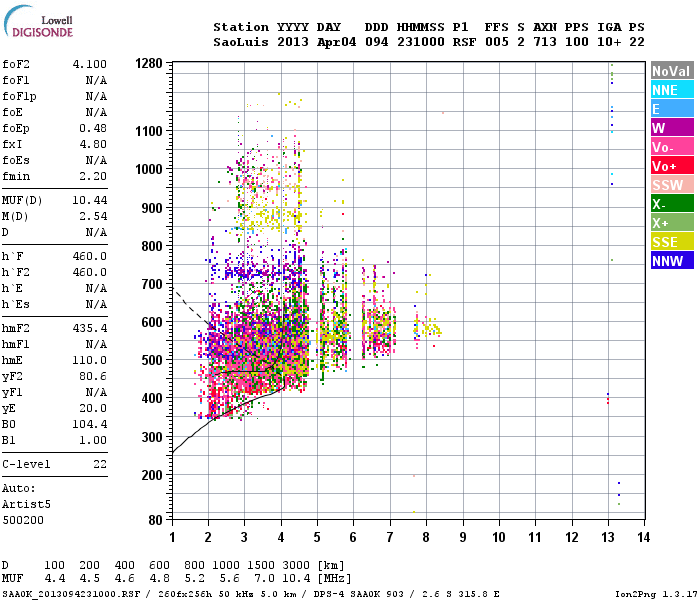Click the year 2013 in header
This screenshot has width=700, height=600.
[293, 42]
